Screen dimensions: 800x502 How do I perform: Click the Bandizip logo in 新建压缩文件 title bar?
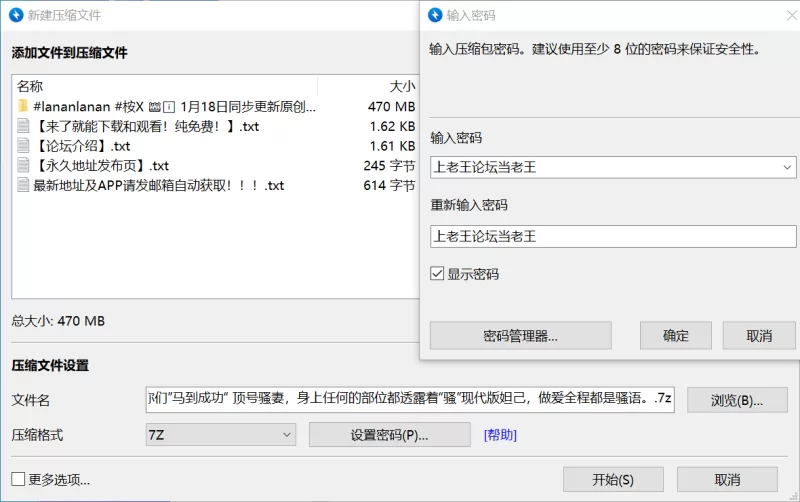tap(16, 15)
